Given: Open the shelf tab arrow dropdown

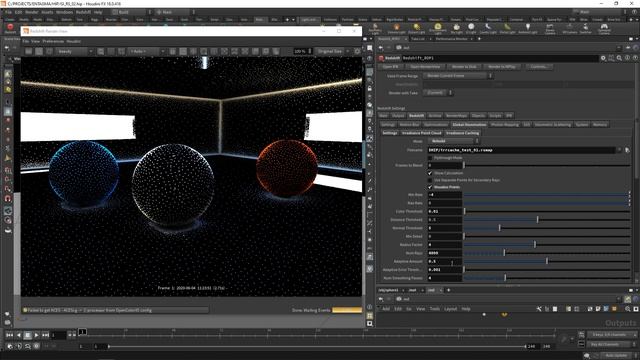Looking at the screenshot, I should (x=293, y=20).
